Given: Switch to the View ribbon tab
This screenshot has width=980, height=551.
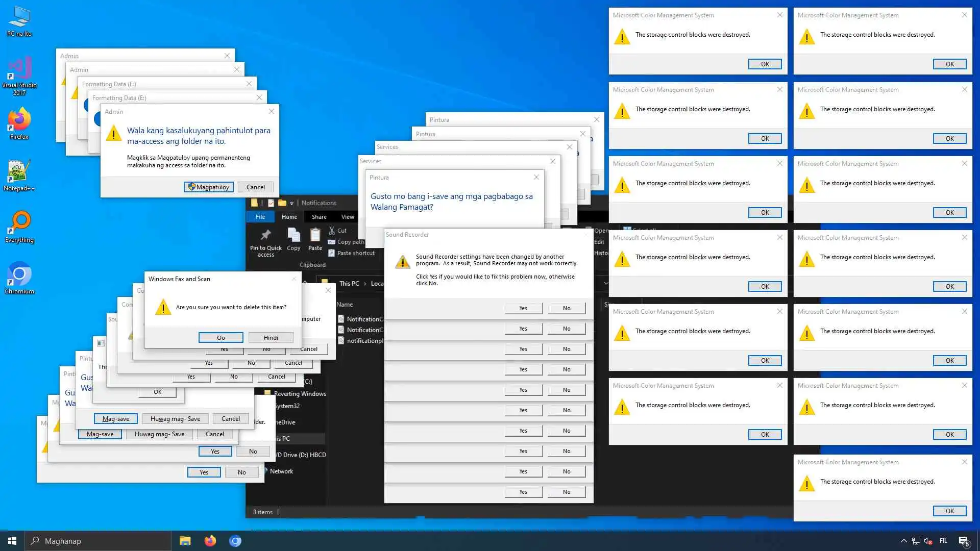Looking at the screenshot, I should pos(348,217).
